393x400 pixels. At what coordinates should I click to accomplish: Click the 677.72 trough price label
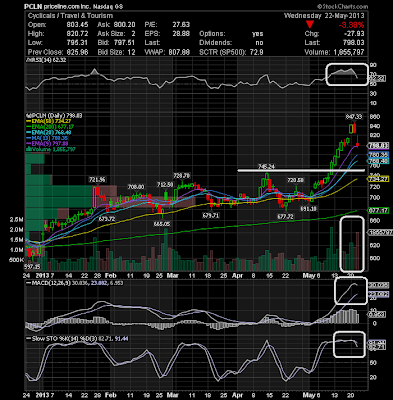(x=285, y=217)
